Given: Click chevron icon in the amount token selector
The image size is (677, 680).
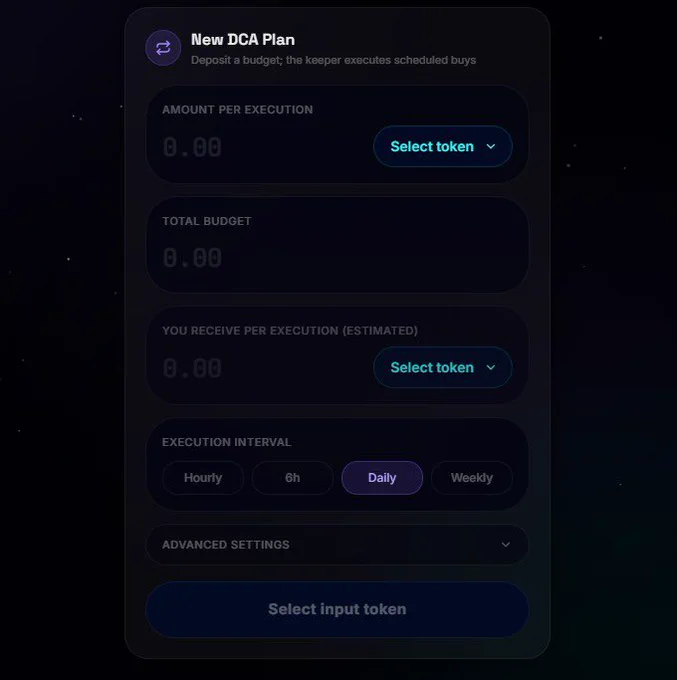Looking at the screenshot, I should [491, 147].
